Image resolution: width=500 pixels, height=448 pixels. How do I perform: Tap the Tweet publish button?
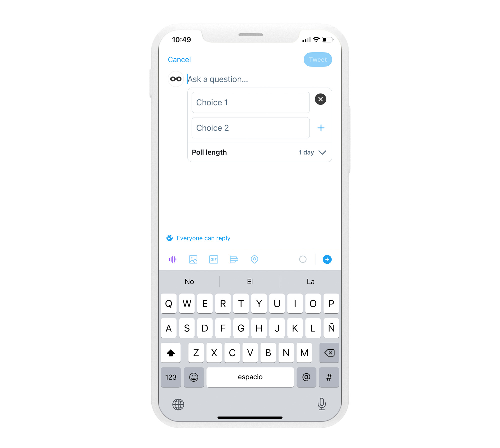pos(318,59)
